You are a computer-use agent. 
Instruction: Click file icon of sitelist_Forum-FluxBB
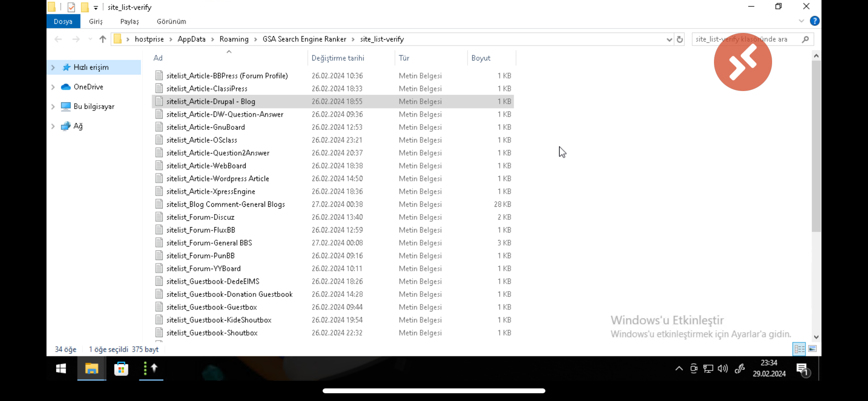coord(159,230)
